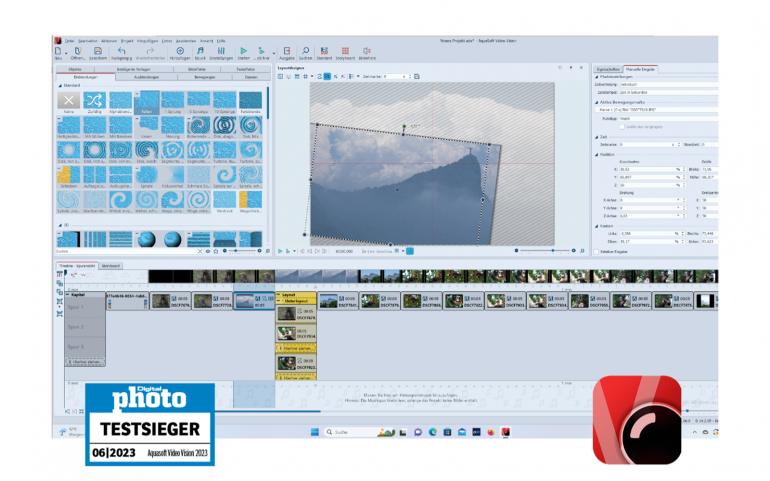The height and width of the screenshot is (481, 770).
Task: Open the Datei menu
Action: 70,41
